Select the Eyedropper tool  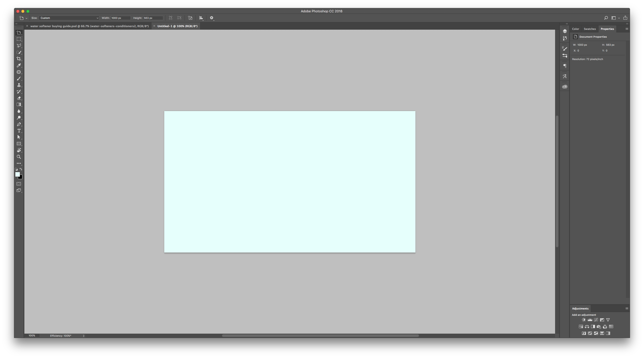point(19,66)
